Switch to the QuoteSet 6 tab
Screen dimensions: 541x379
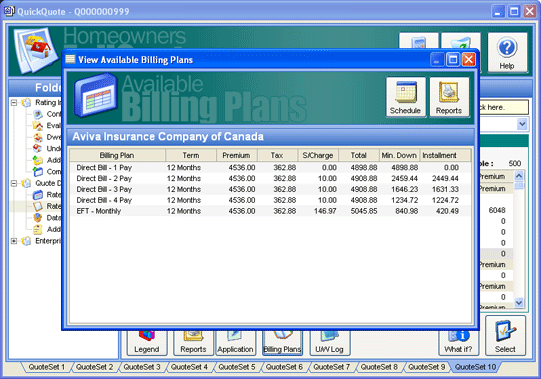284,367
